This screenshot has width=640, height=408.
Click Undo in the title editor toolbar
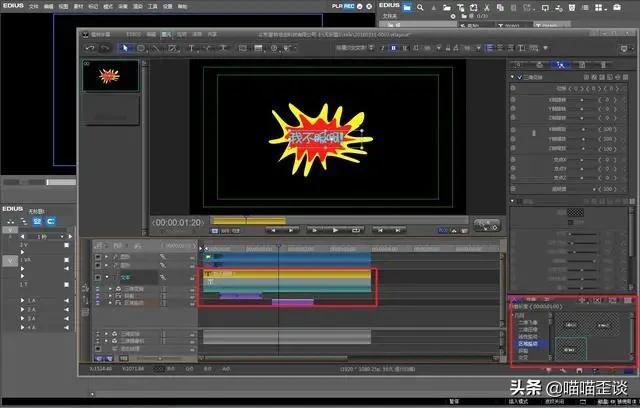pos(90,48)
